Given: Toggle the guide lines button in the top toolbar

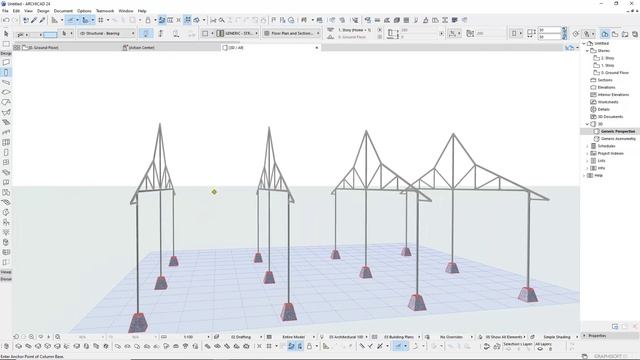Looking at the screenshot, I should 70,20.
